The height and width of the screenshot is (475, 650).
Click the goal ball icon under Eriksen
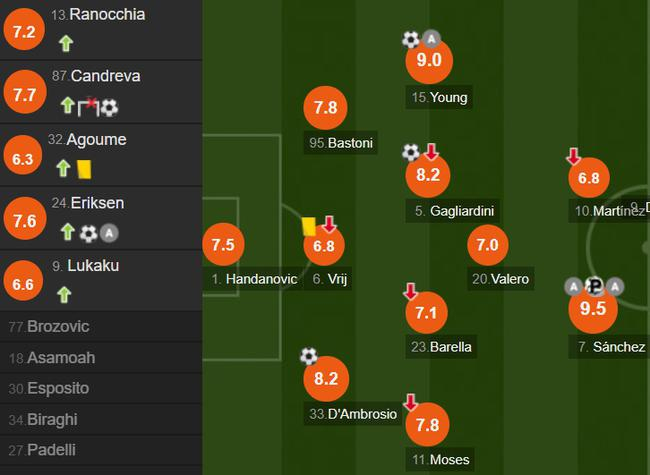coord(89,233)
